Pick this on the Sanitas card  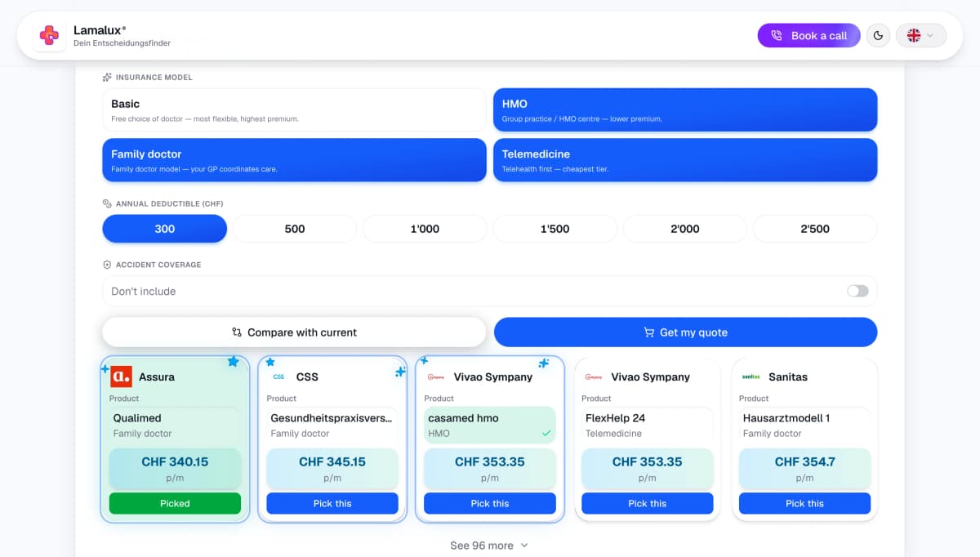[805, 503]
